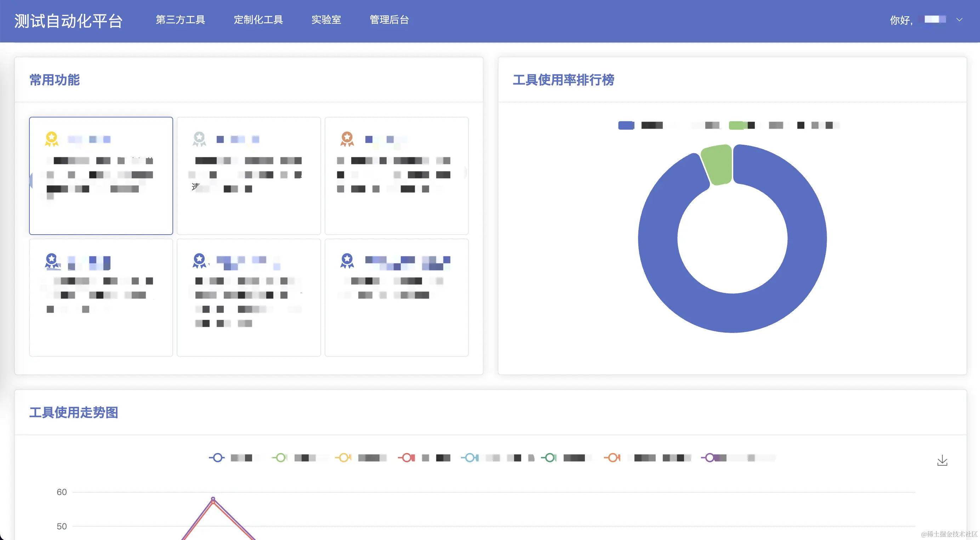Screen dimensions: 980x540
Task: Click the green slice of donut chart
Action: 718,164
